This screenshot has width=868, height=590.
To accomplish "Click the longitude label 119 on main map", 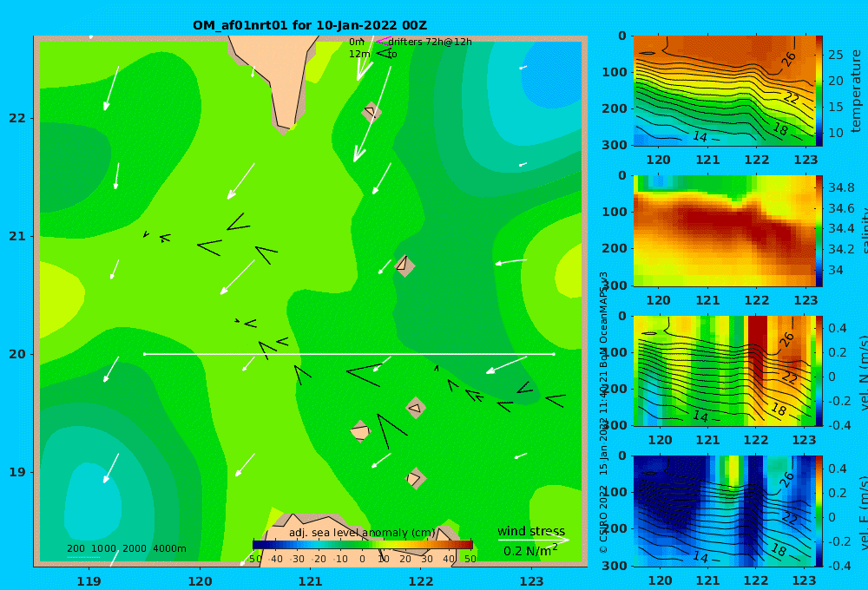I will point(89,581).
